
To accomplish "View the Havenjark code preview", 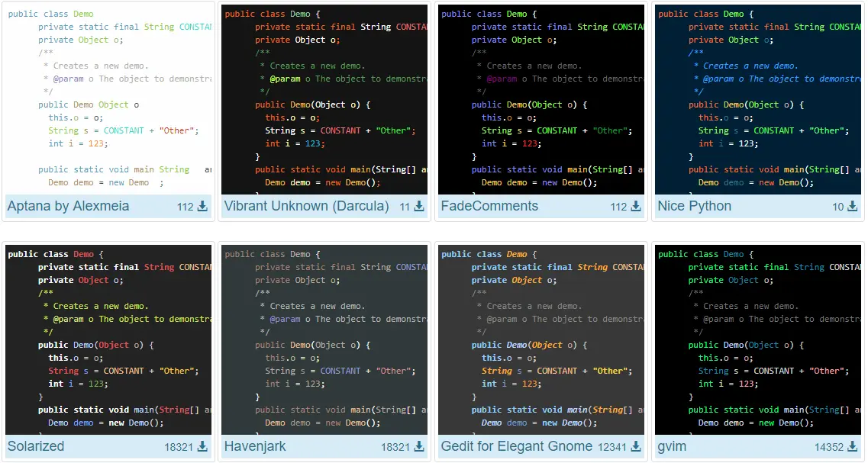I will tap(324, 339).
